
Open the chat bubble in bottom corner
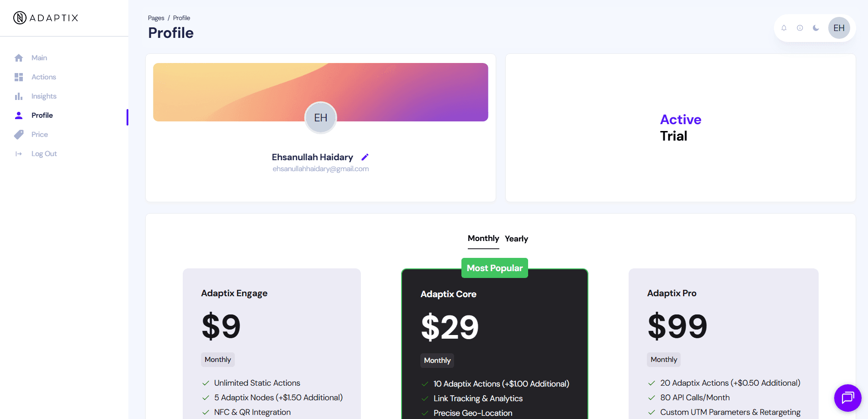click(x=847, y=398)
